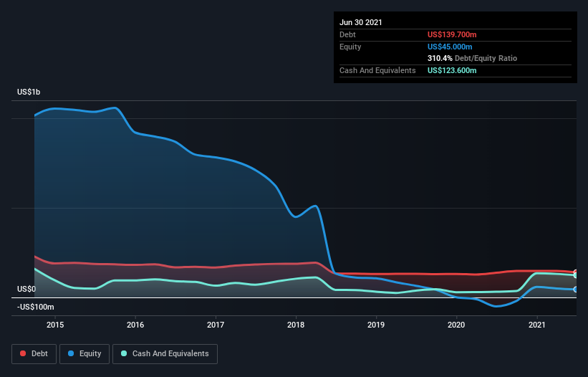Image resolution: width=588 pixels, height=377 pixels.
Task: Select the teal Cash endpoint marker on chart
Action: (575, 275)
